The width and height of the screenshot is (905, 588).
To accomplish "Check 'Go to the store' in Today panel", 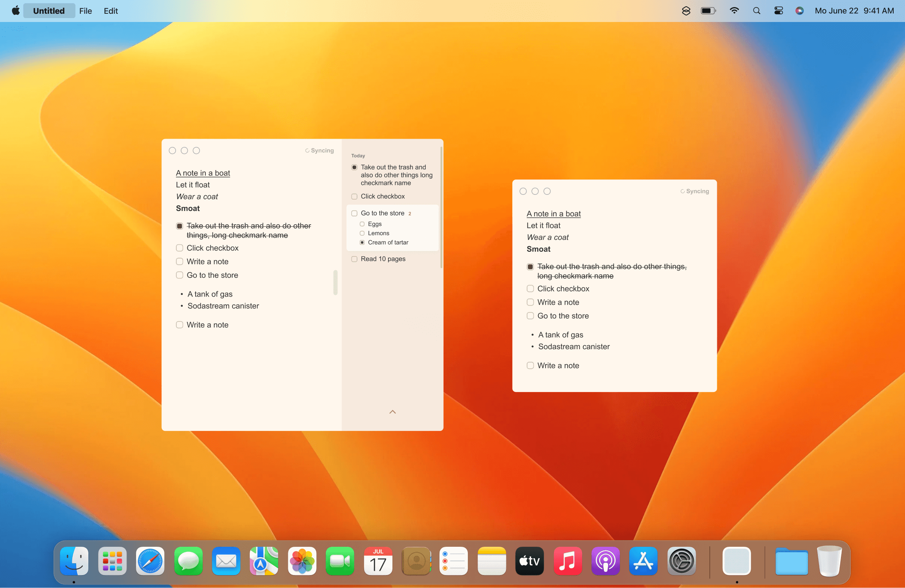I will tap(354, 213).
